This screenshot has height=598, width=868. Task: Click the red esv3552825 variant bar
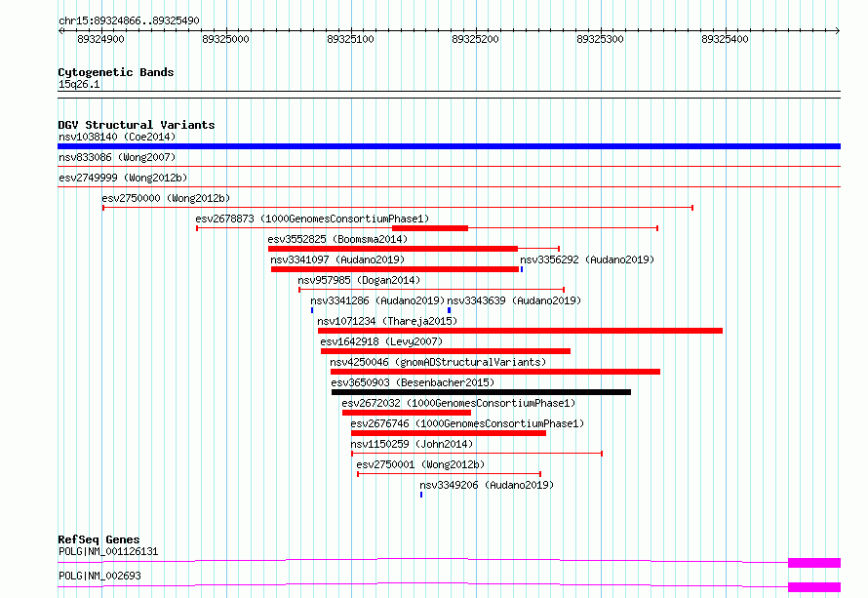pyautogui.click(x=393, y=249)
